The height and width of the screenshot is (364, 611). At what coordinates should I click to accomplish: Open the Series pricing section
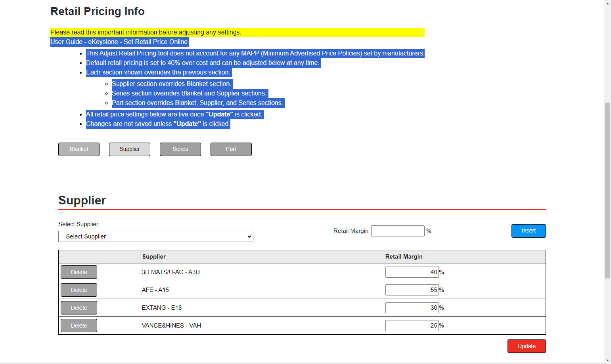[x=180, y=149]
